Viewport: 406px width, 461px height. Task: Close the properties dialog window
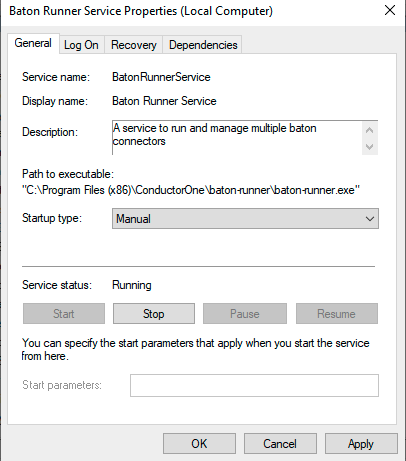click(390, 11)
